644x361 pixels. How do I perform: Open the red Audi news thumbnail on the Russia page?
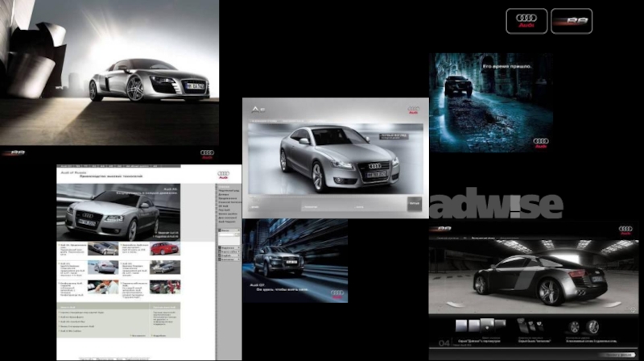pyautogui.click(x=165, y=249)
